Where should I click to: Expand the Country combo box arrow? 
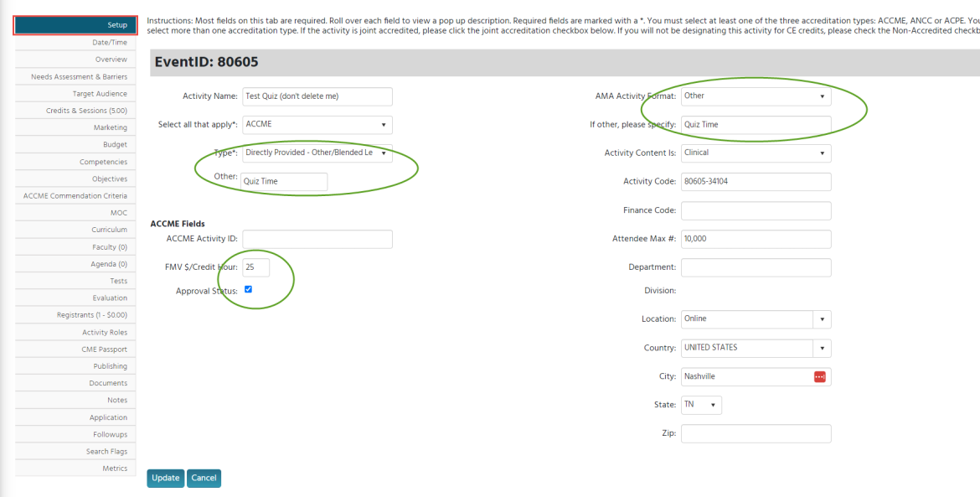tap(822, 349)
